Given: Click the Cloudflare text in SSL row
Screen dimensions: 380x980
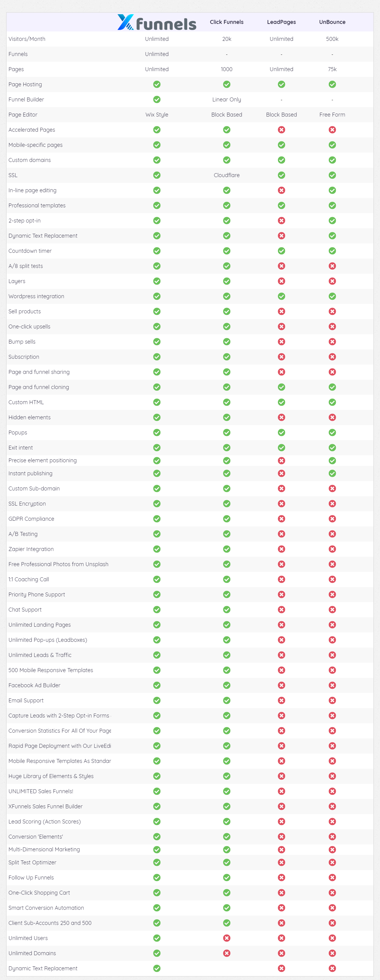Looking at the screenshot, I should [x=227, y=175].
